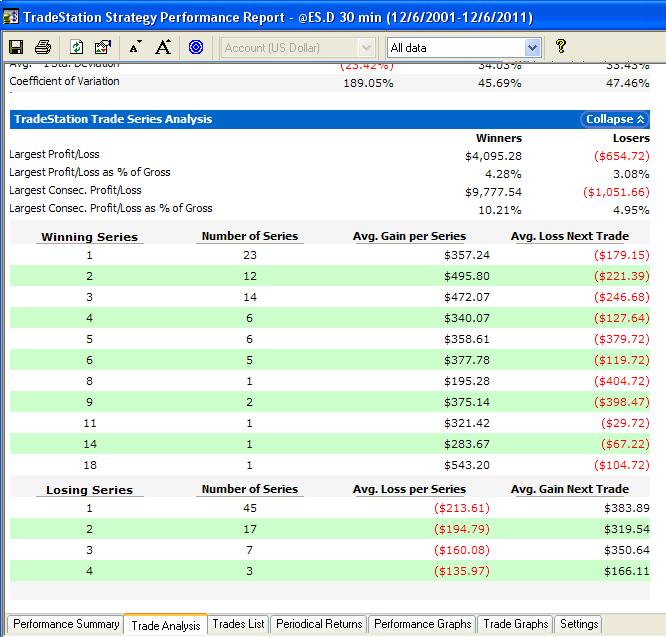The width and height of the screenshot is (666, 637).
Task: Click the ($29.72) value in series 11 row
Action: coord(625,423)
